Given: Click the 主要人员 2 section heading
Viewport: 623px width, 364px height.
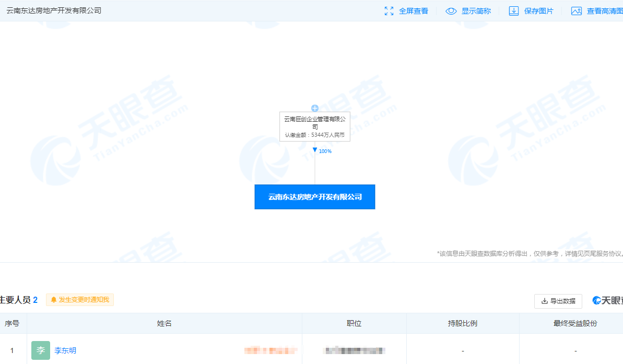Looking at the screenshot, I should pos(19,300).
